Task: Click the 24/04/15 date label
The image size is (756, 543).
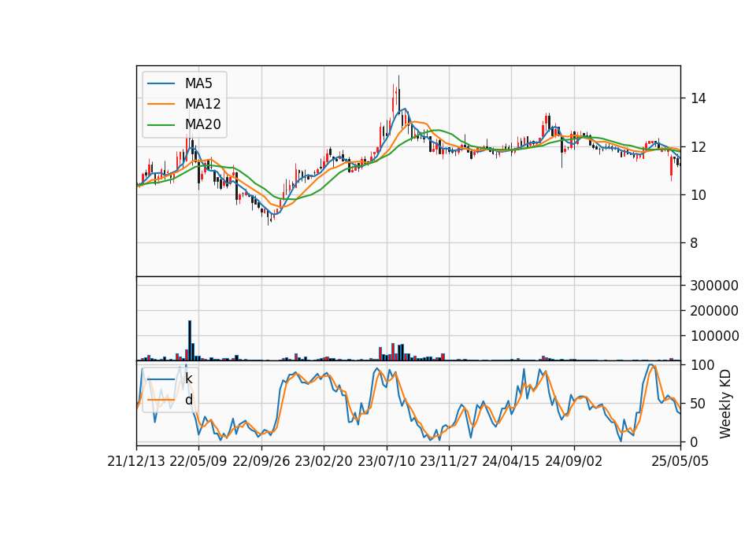Action: [511, 461]
